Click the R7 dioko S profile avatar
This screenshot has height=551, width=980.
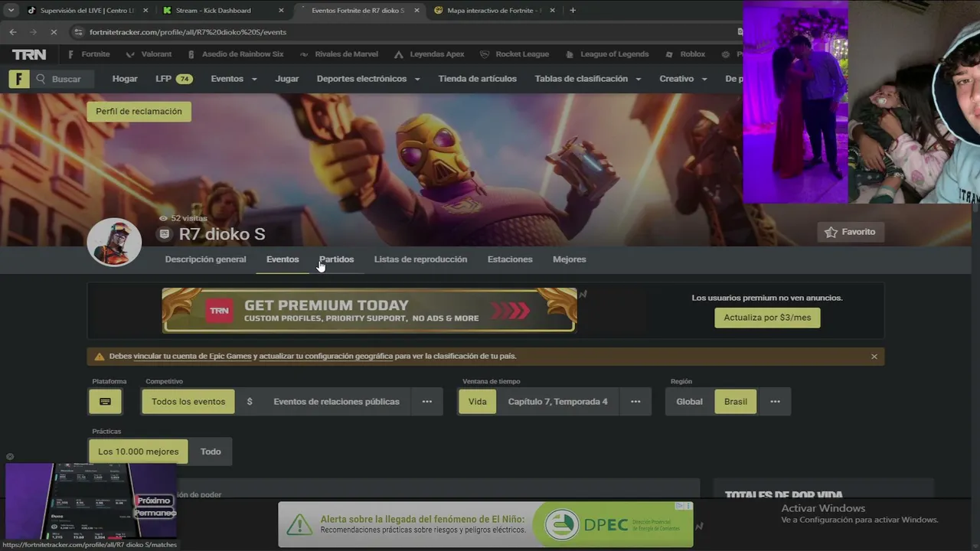114,242
